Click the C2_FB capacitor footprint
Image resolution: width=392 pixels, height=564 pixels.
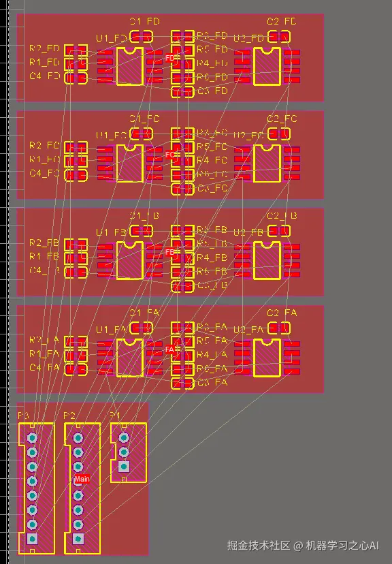pyautogui.click(x=279, y=231)
